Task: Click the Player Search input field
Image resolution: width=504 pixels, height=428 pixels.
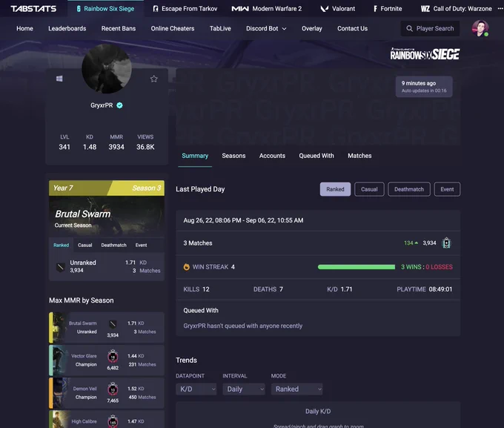Action: coord(430,29)
